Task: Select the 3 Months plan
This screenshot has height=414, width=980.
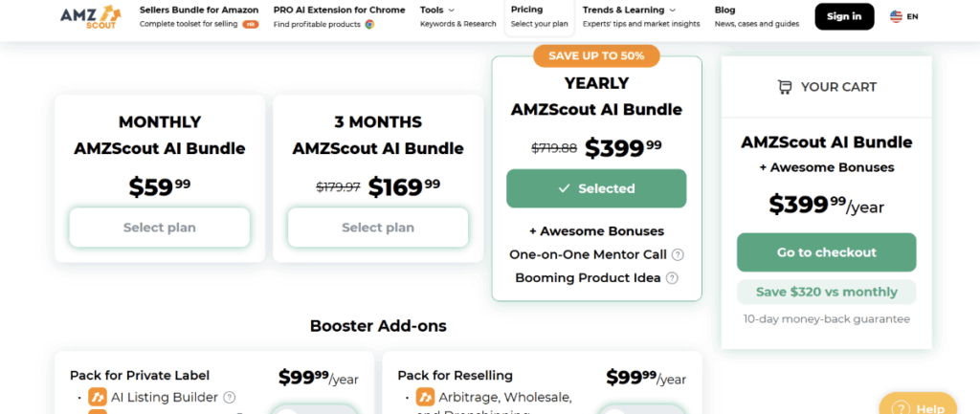Action: 378,228
